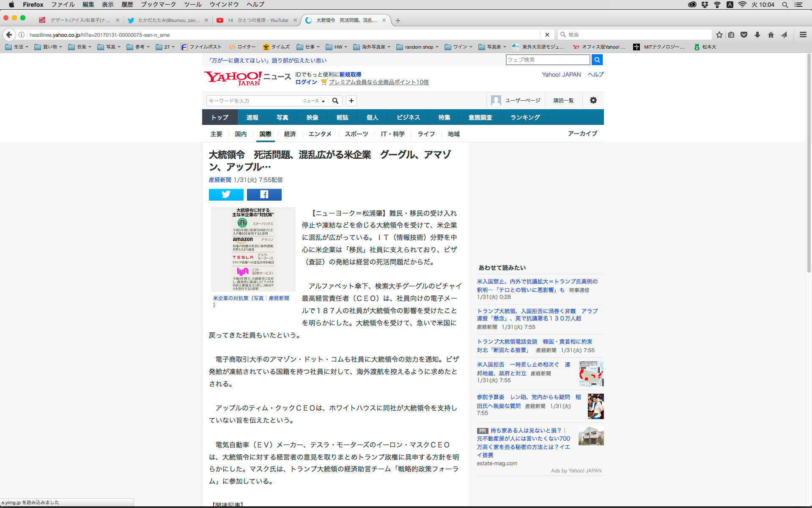Expand the ニュース dropdown in keyword search
812x508 pixels.
[314, 101]
